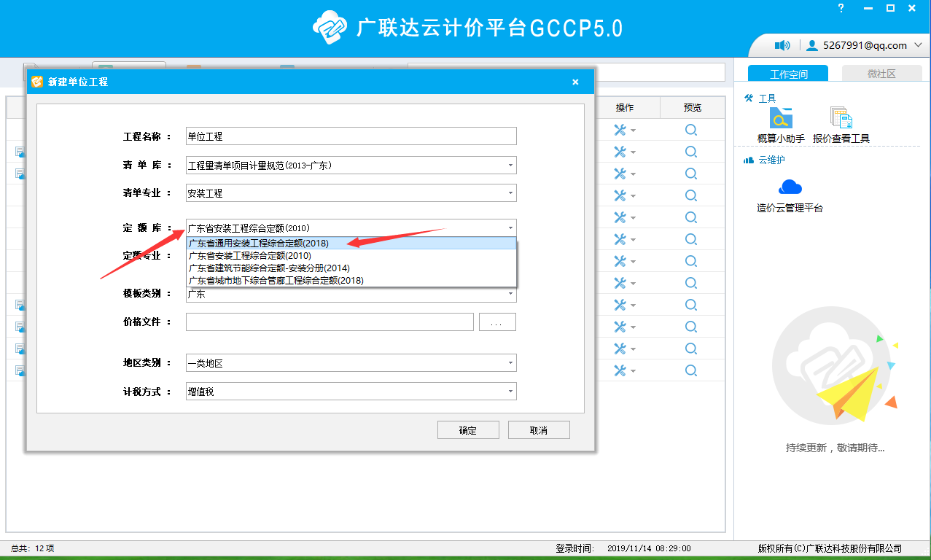This screenshot has height=560, width=931.
Task: Open the 概算小助手 tool icon
Action: (781, 119)
